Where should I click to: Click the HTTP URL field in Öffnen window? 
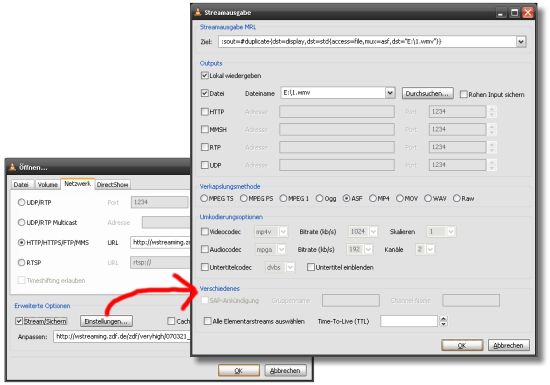161,242
